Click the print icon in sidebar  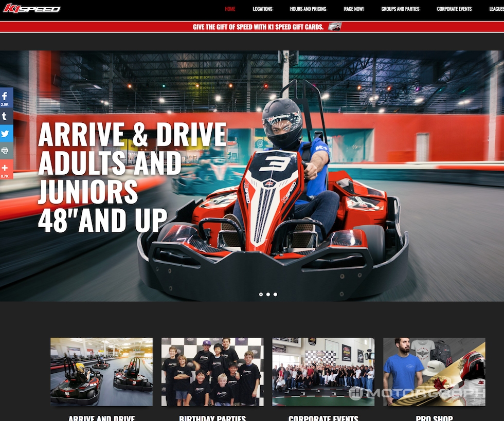click(5, 151)
